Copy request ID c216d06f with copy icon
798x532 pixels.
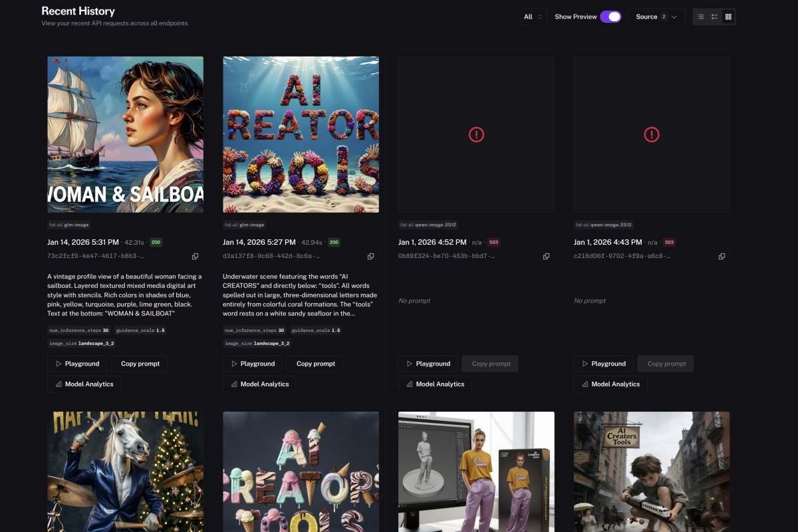tap(722, 256)
